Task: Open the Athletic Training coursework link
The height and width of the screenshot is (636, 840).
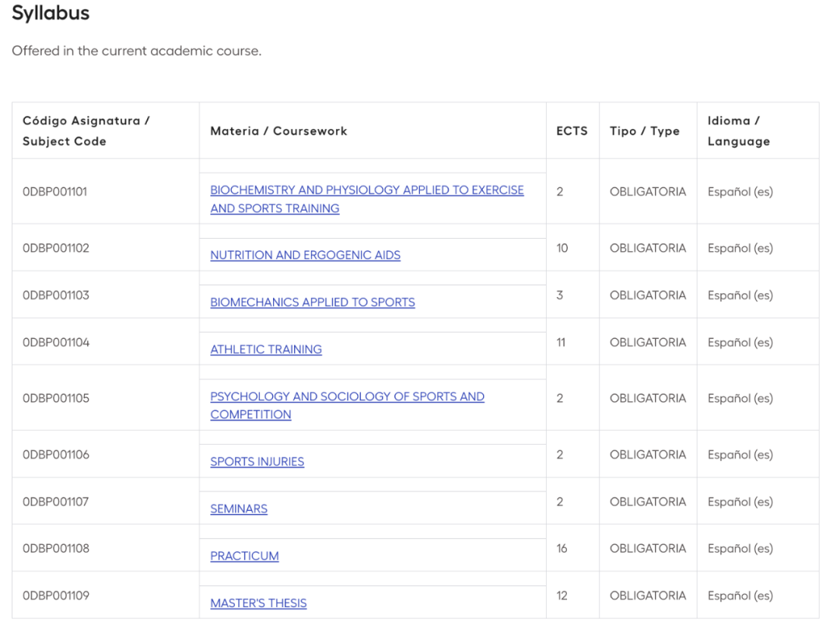Action: pos(265,350)
